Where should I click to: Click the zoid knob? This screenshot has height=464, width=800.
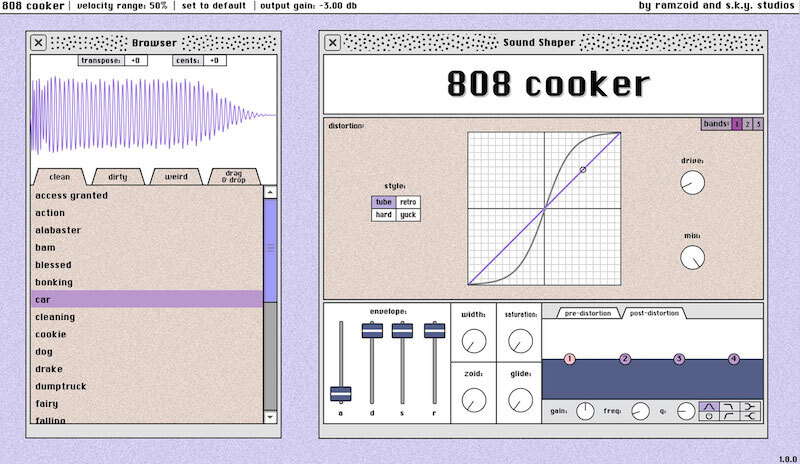(474, 400)
